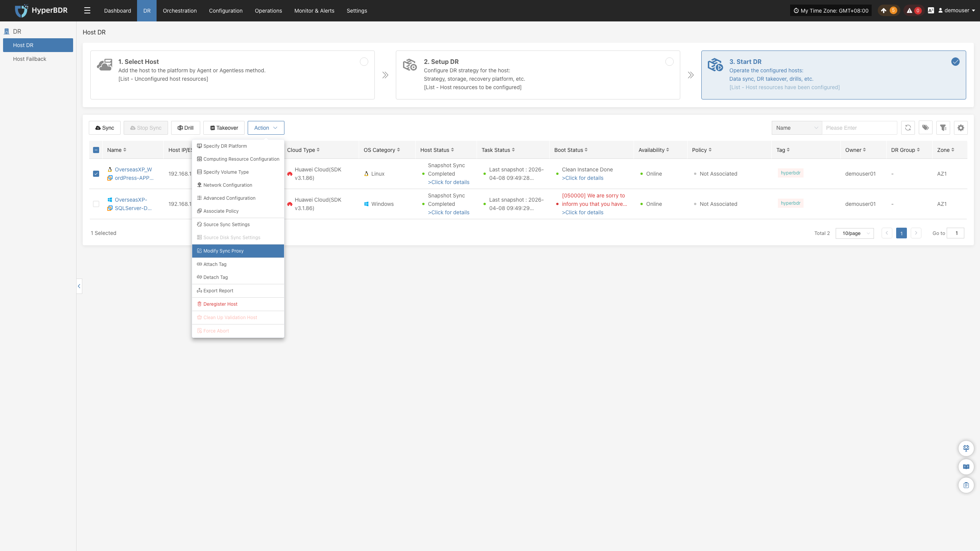The image size is (980, 551).
Task: Click the Go to page input
Action: click(x=955, y=233)
